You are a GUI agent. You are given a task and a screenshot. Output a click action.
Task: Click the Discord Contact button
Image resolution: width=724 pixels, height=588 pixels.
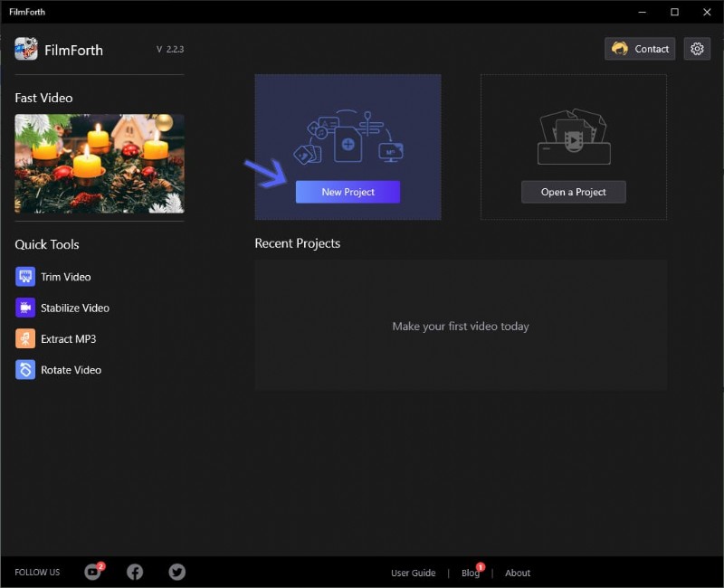click(639, 49)
